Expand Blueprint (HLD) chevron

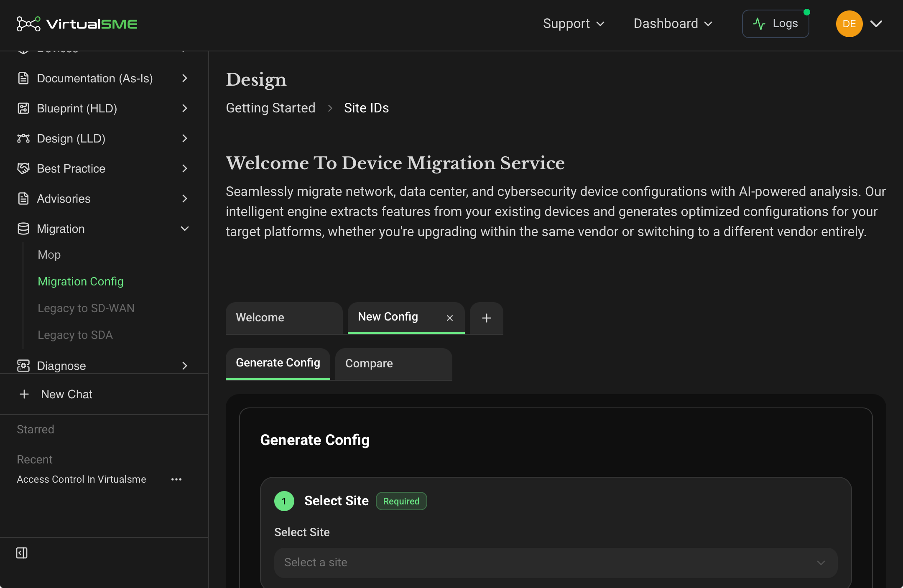(185, 108)
